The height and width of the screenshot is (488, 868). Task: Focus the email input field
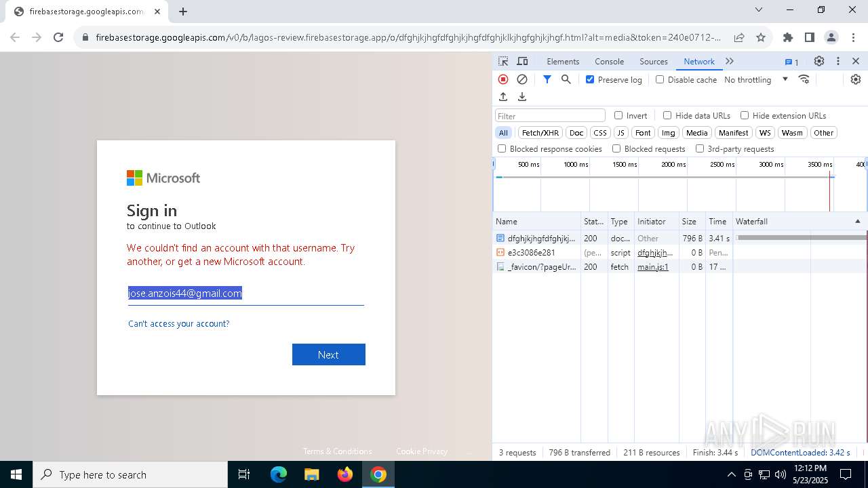[246, 293]
